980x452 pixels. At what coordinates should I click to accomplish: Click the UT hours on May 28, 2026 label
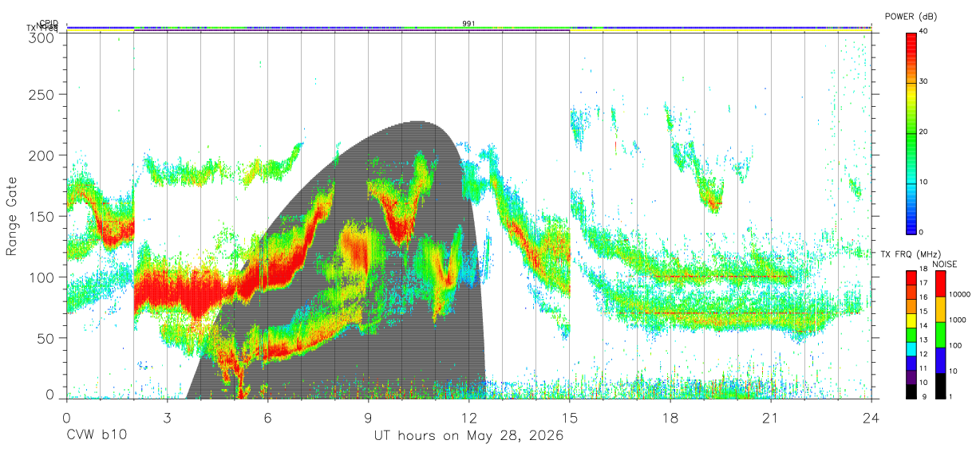(x=469, y=436)
